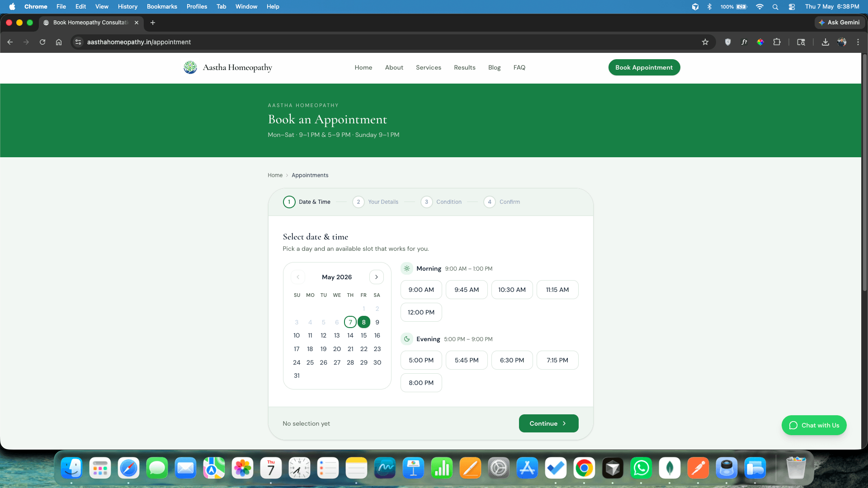Launch Safari from the dock
This screenshot has height=488, width=868.
(128, 468)
